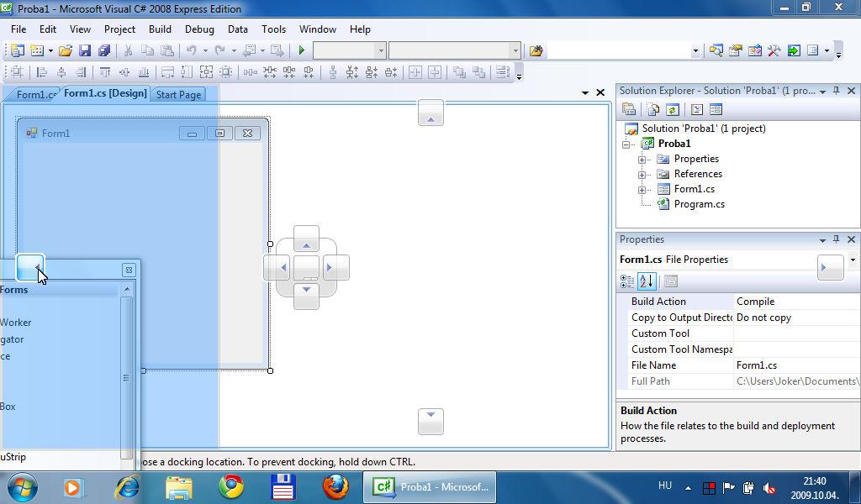Open the Project menu
The height and width of the screenshot is (504, 861).
[119, 29]
